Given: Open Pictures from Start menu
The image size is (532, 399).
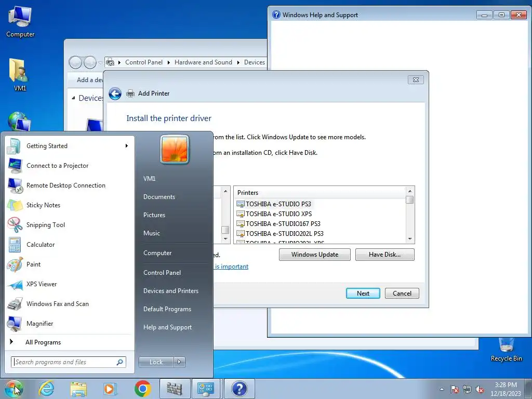Looking at the screenshot, I should pyautogui.click(x=154, y=215).
